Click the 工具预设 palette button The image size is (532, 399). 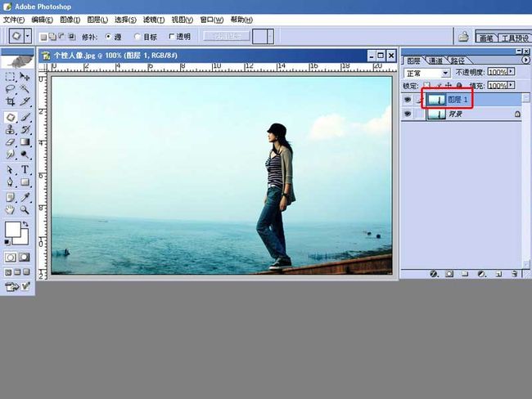[514, 38]
